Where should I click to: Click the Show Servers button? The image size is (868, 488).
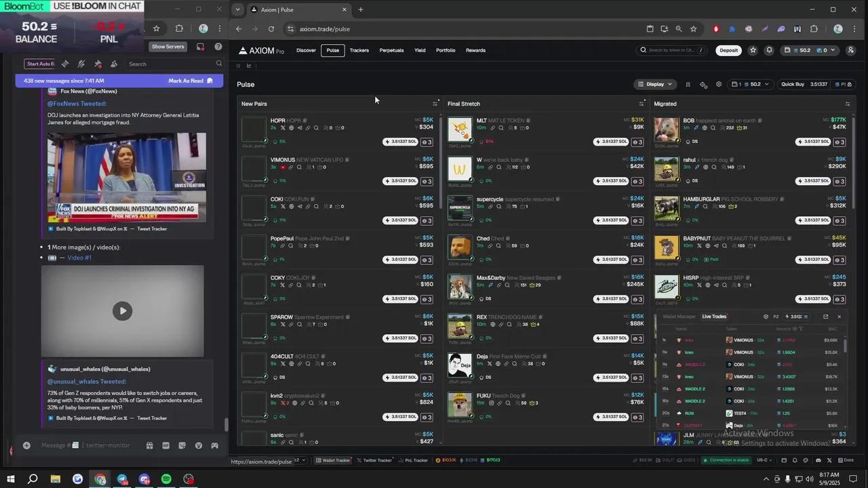(167, 47)
